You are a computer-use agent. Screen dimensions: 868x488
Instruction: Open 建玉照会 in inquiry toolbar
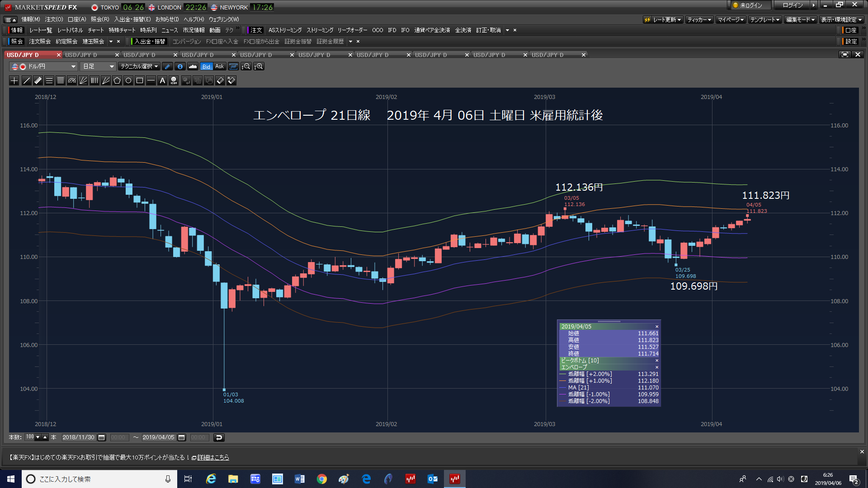[x=93, y=42]
